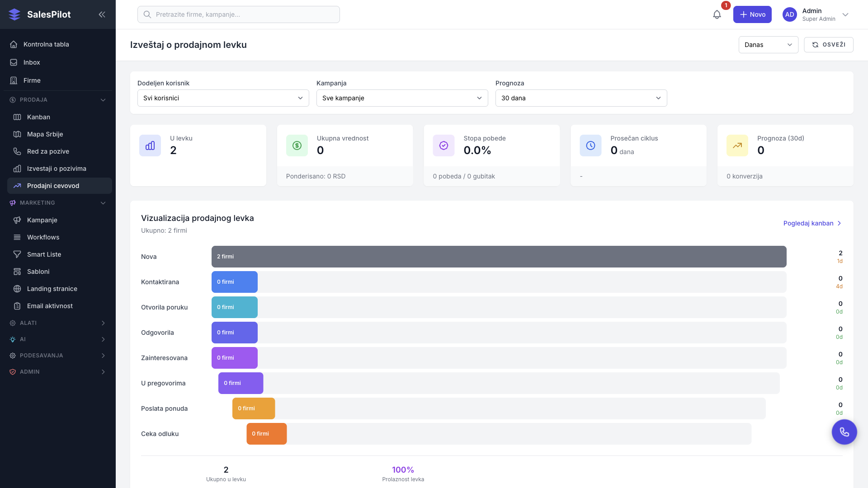Click the Osveži refresh button
The image size is (868, 488).
828,45
